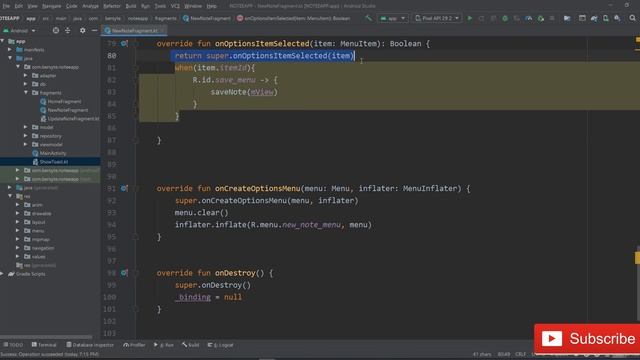Click the editor vertical scrollbar marker
640x360 pixels.
point(637,258)
